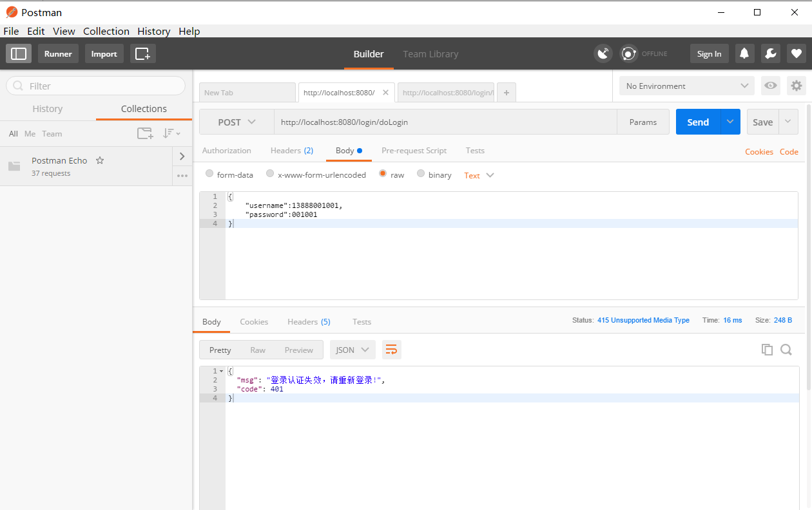Image resolution: width=812 pixels, height=510 pixels.
Task: Switch response view to Raw
Action: [258, 350]
